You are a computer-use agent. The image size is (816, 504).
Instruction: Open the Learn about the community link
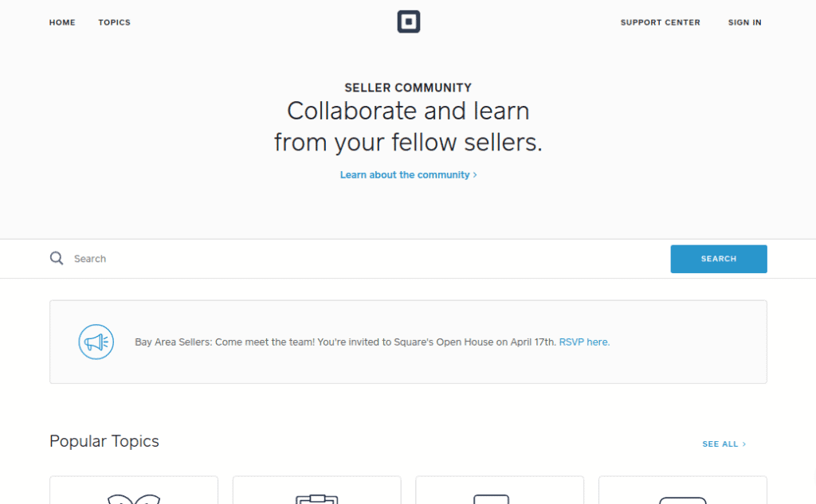404,174
